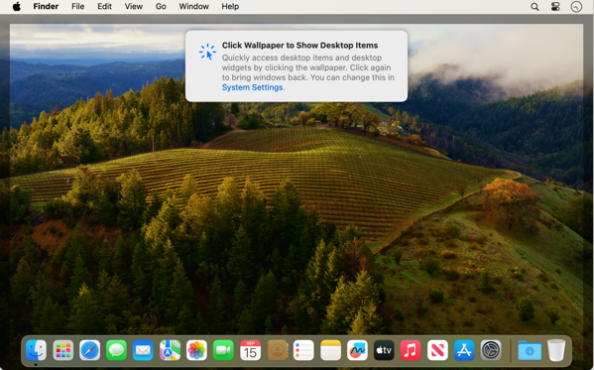The height and width of the screenshot is (370, 594).
Task: Open the Apple TV app in the Dock
Action: click(x=384, y=350)
